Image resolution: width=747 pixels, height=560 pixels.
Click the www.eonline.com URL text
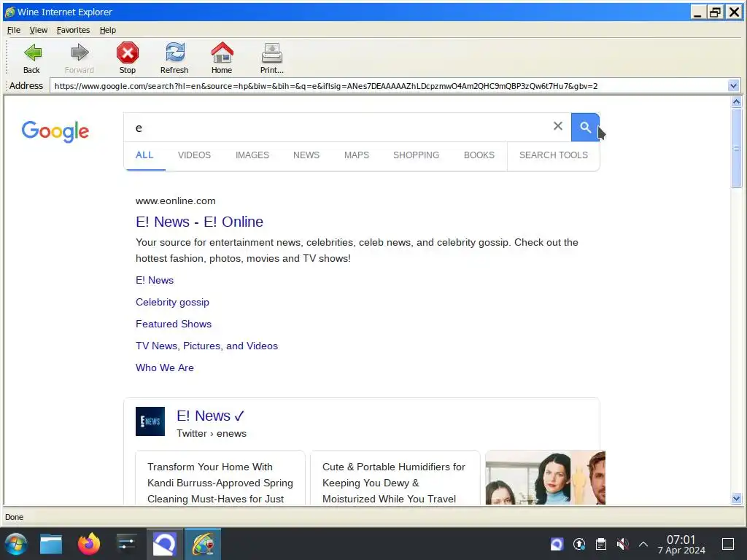click(175, 201)
